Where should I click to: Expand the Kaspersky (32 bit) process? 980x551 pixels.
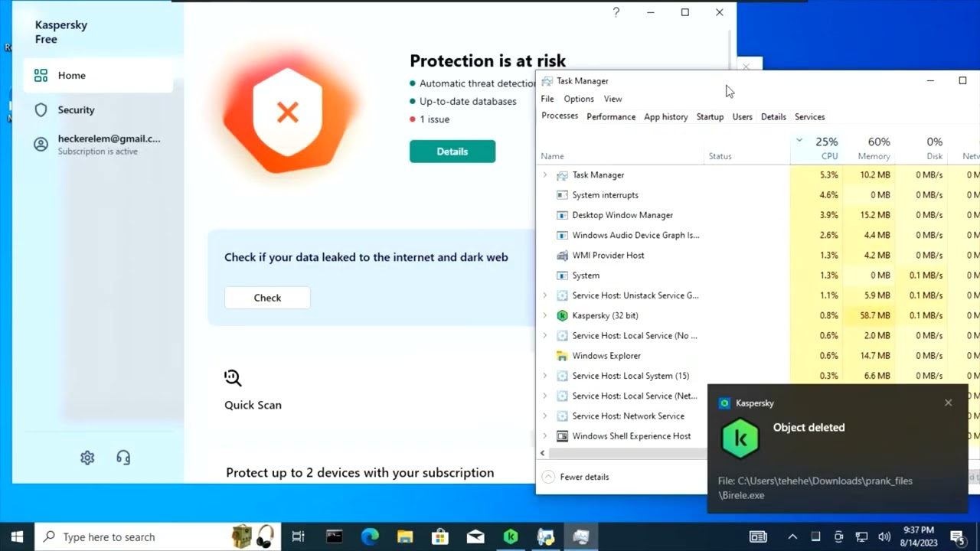545,315
